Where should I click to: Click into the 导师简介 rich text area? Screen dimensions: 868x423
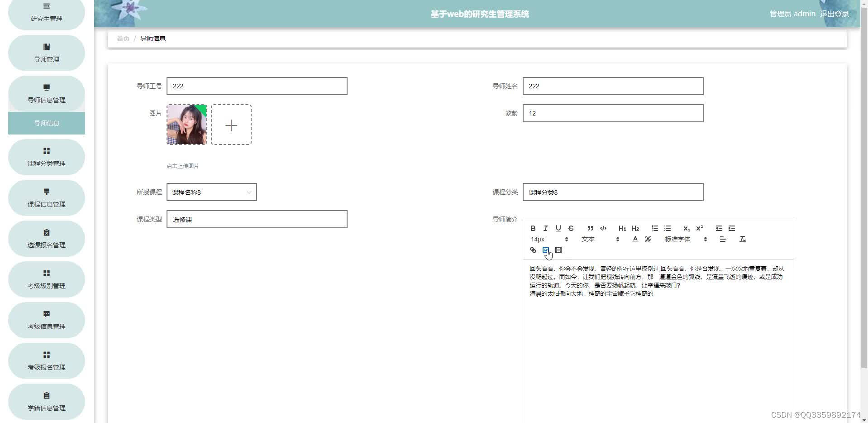(x=658, y=341)
